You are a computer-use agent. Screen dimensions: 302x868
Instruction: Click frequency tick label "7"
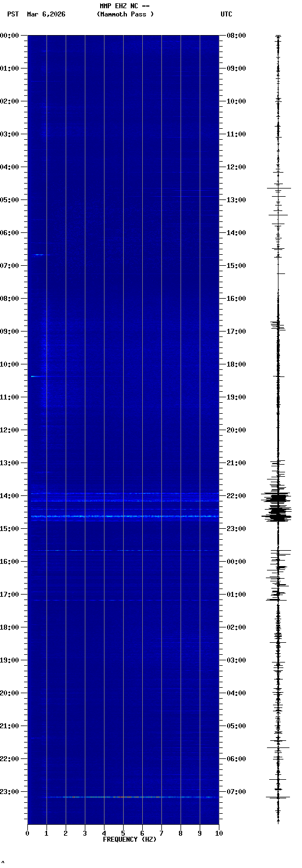click(x=161, y=833)
